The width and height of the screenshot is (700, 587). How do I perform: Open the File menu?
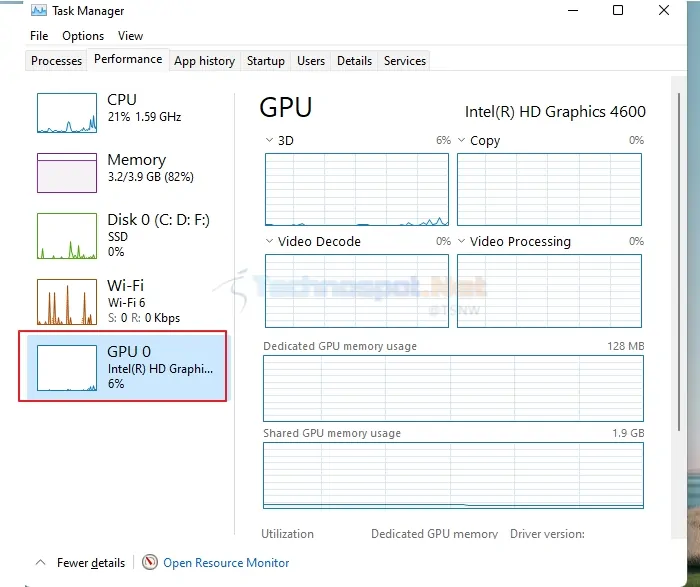pos(39,36)
